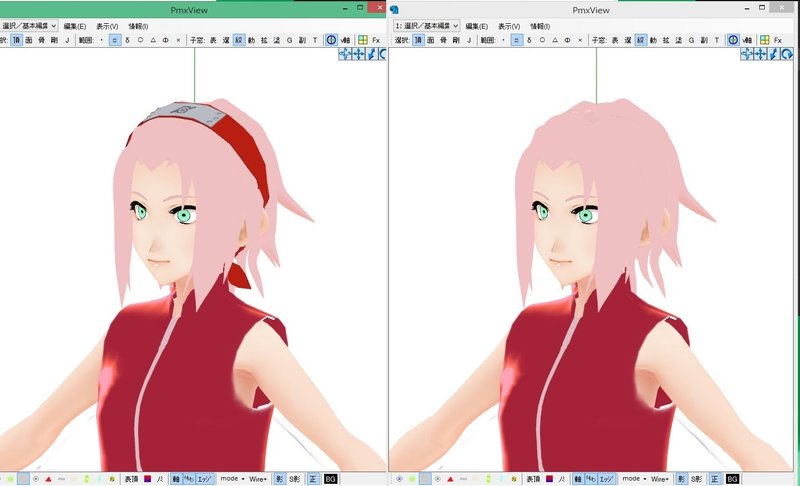Open 表 sub-window in left window

click(x=213, y=40)
